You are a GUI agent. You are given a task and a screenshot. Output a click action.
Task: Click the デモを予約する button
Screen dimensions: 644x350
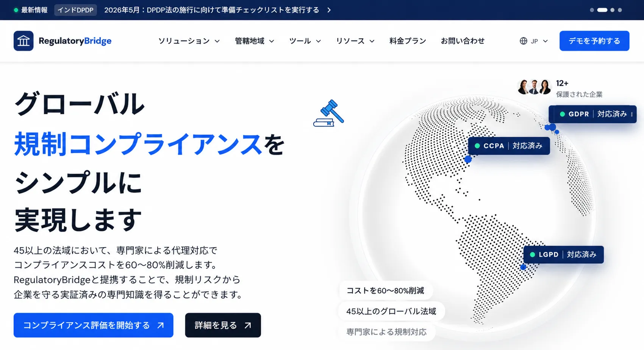click(594, 41)
